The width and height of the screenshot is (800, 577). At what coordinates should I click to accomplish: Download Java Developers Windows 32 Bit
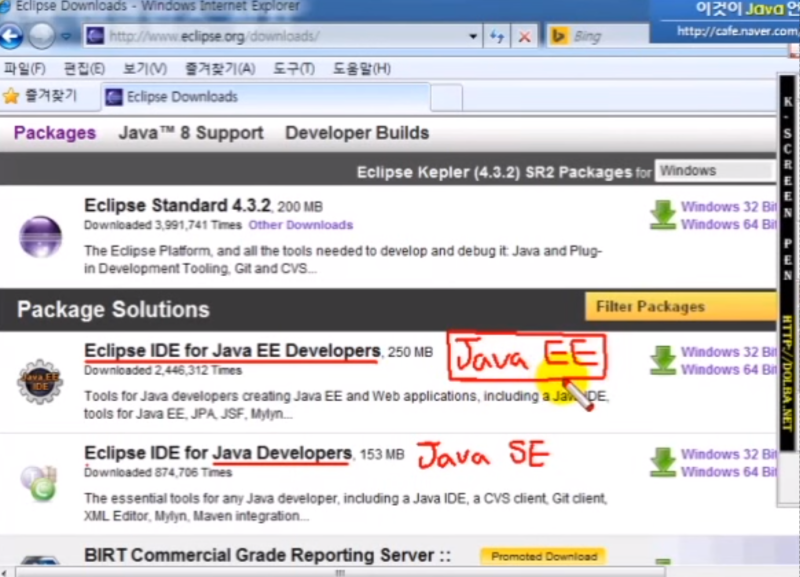click(x=729, y=454)
